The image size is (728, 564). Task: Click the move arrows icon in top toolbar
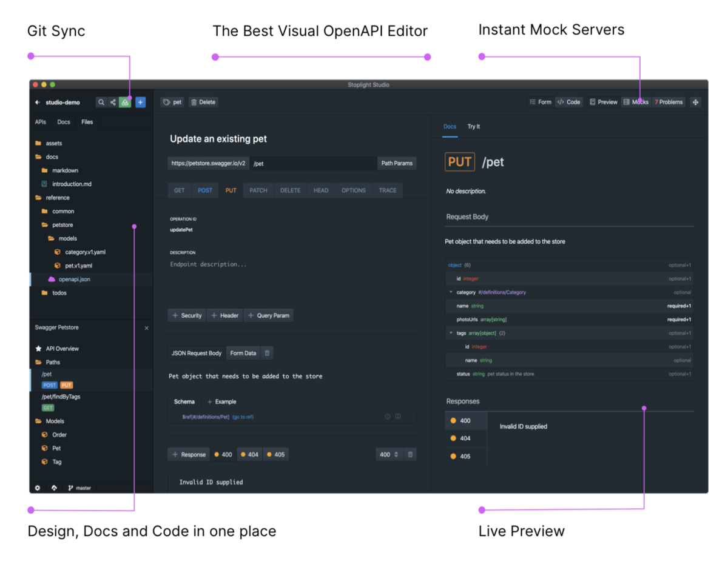(x=695, y=102)
